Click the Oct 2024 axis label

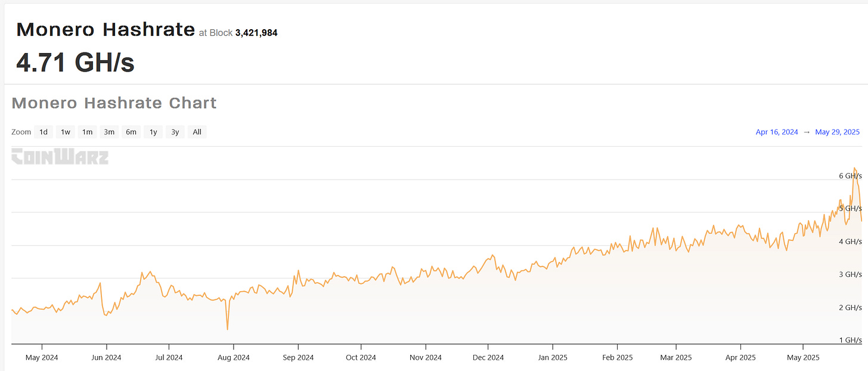361,358
